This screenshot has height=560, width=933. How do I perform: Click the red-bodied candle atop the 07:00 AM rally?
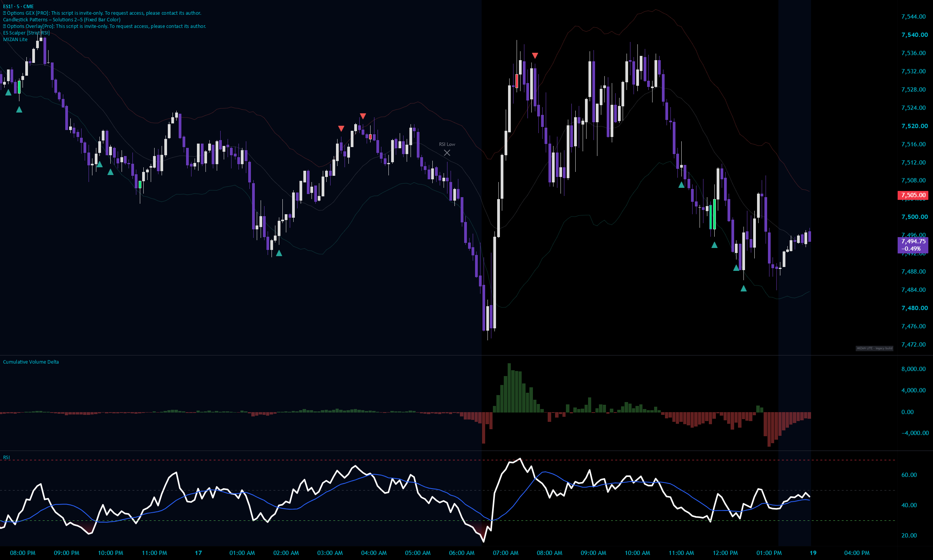[x=517, y=81]
